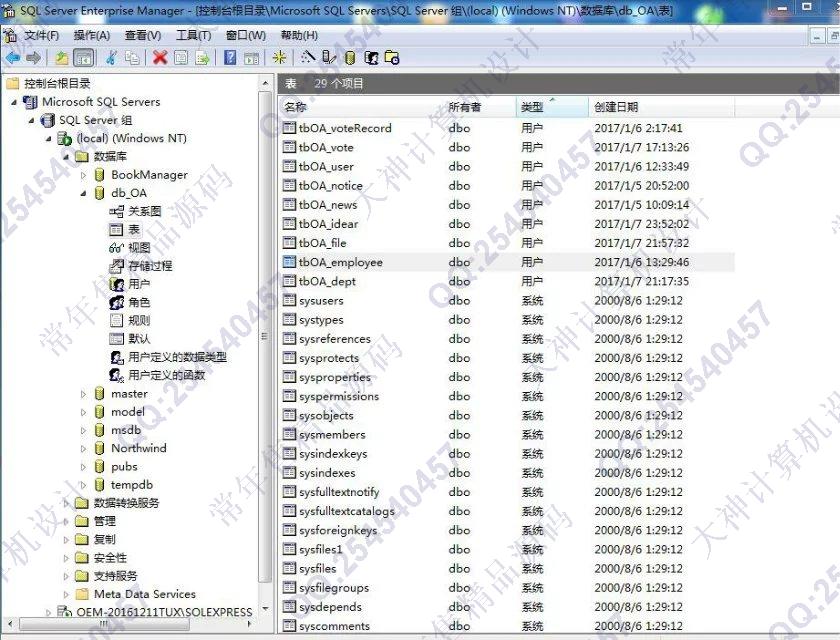This screenshot has height=640, width=840.
Task: Open Properties from the toolbar icon
Action: point(181,57)
